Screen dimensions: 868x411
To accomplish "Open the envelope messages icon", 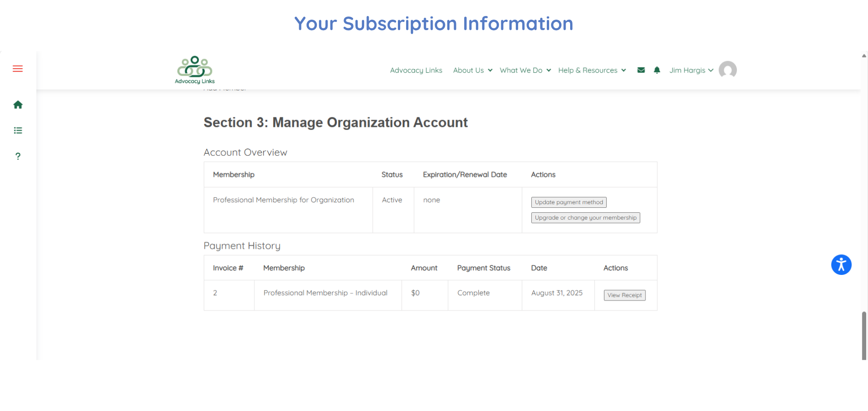I will (x=641, y=70).
